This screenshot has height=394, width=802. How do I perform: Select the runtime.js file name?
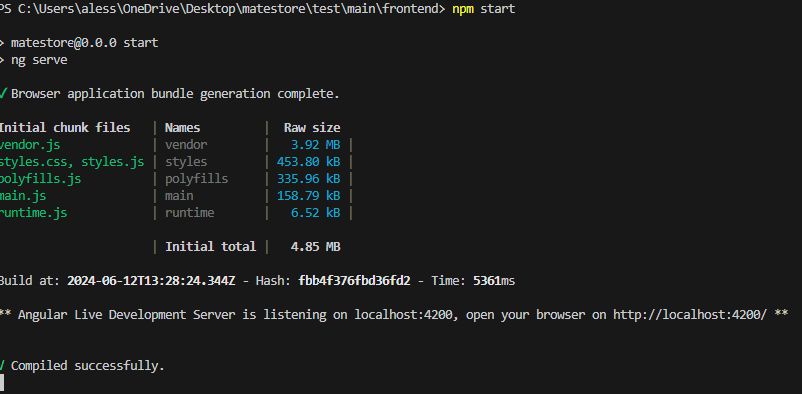[33, 213]
